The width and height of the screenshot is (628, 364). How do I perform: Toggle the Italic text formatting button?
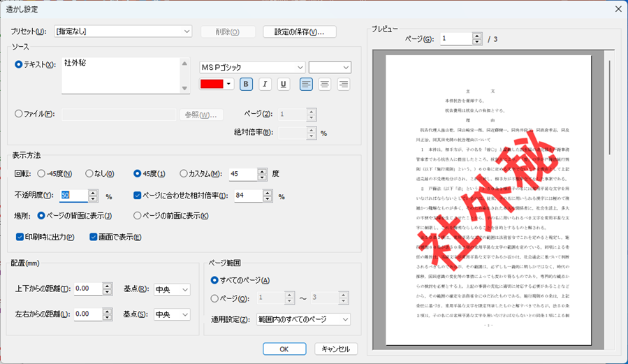pyautogui.click(x=265, y=85)
